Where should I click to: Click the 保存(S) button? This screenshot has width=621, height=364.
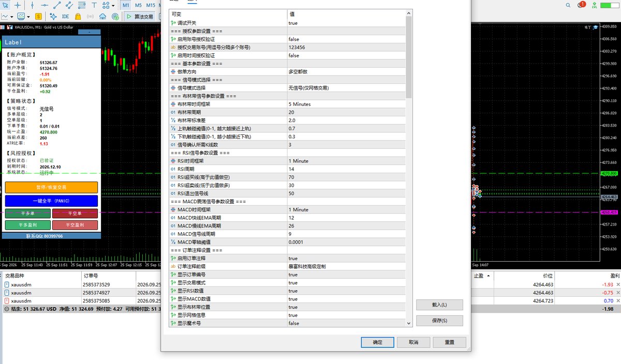pyautogui.click(x=439, y=321)
